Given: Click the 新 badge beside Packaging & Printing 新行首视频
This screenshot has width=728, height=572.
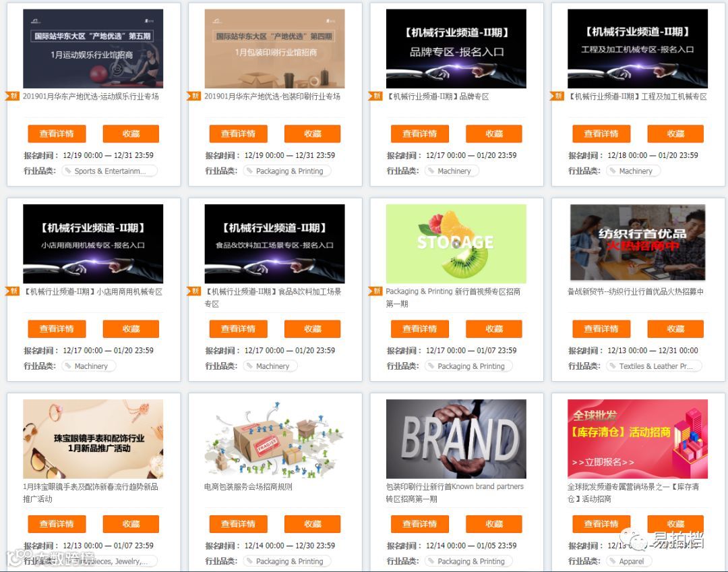Looking at the screenshot, I should 375,291.
